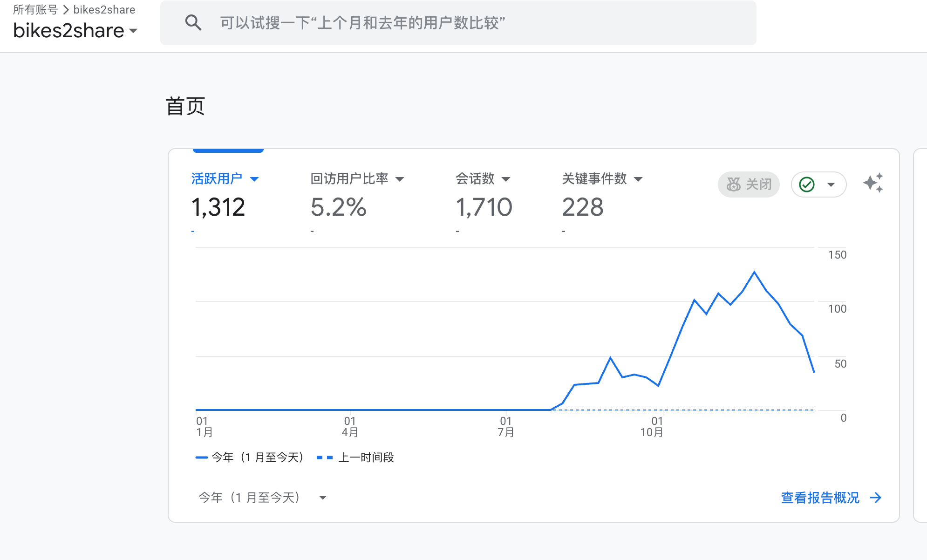
Task: Click the green checkmark data quality icon
Action: click(807, 184)
